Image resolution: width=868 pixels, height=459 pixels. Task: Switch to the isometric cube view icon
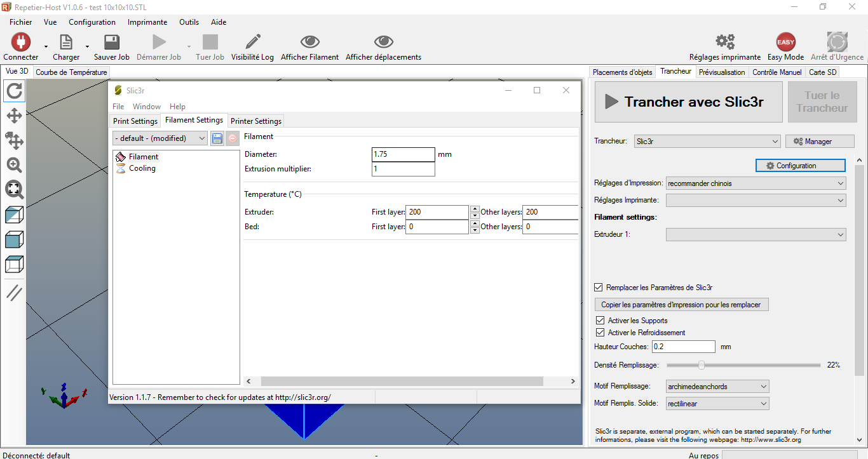[14, 215]
